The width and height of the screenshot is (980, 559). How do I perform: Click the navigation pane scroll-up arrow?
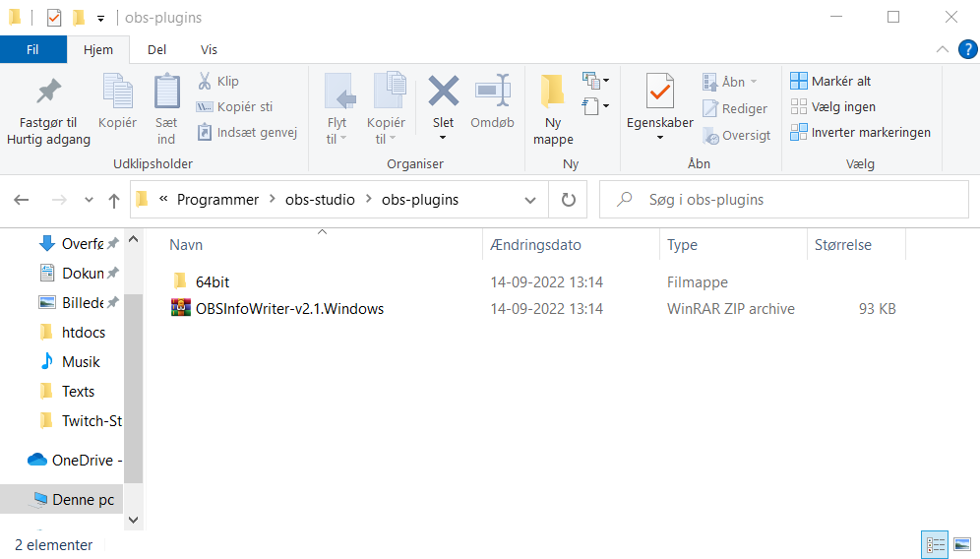click(x=133, y=239)
